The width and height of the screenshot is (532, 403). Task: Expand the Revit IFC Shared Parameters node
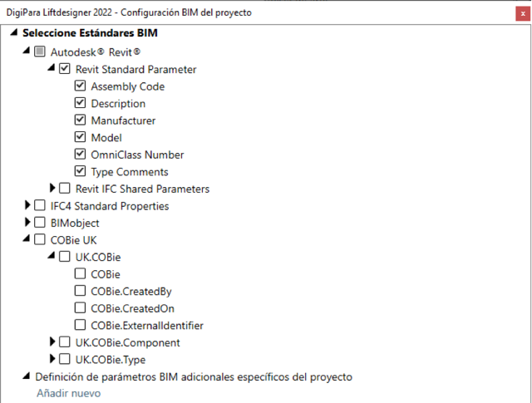tap(52, 188)
